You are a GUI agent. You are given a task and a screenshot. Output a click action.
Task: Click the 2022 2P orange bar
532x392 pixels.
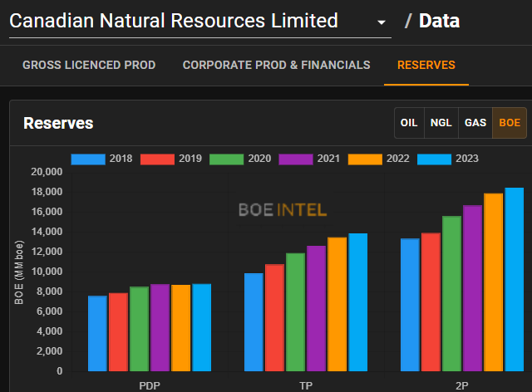pos(493,282)
